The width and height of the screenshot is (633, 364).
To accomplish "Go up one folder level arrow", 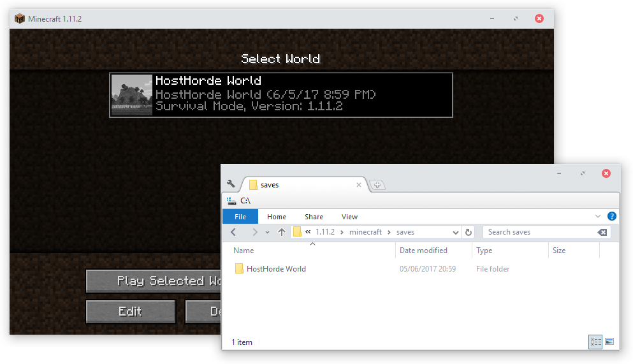I will pyautogui.click(x=281, y=232).
